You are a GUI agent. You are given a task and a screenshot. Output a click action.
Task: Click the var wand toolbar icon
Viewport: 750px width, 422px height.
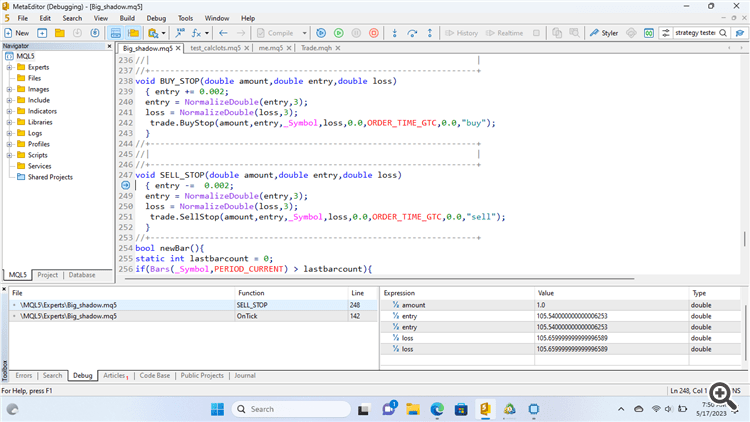tap(180, 33)
